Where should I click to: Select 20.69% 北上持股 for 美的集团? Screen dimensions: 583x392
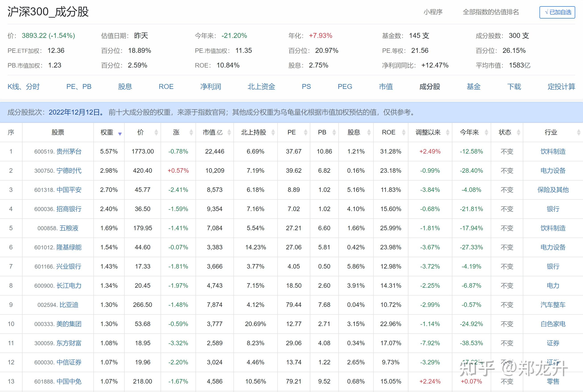point(255,324)
